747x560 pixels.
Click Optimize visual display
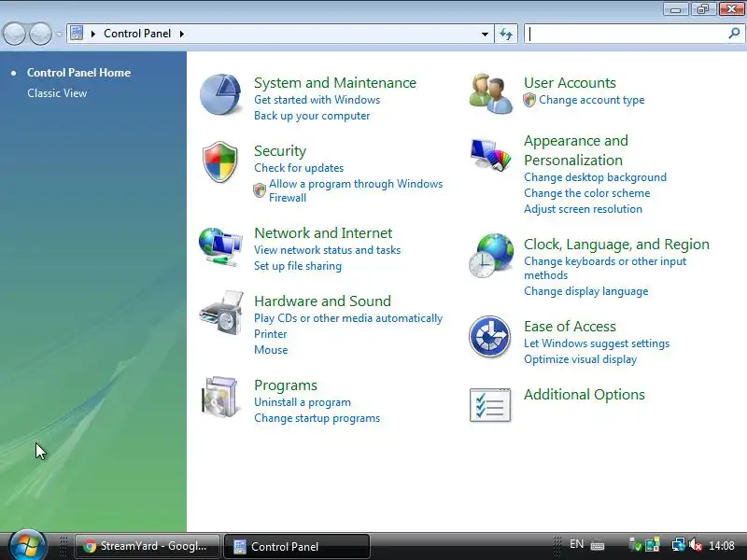(580, 359)
